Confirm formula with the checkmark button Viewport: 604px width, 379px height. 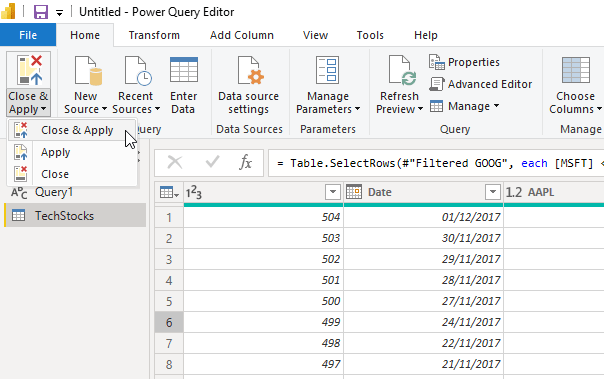pyautogui.click(x=212, y=162)
